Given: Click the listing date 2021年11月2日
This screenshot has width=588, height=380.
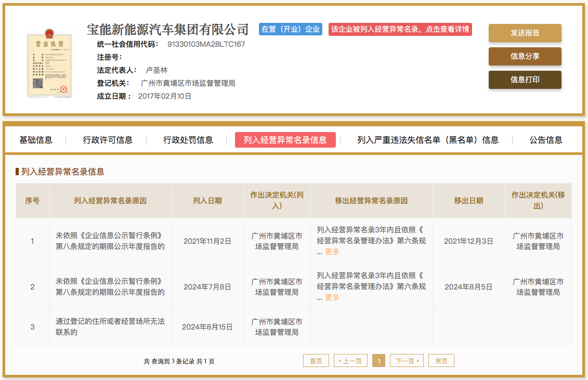Looking at the screenshot, I should (207, 241).
